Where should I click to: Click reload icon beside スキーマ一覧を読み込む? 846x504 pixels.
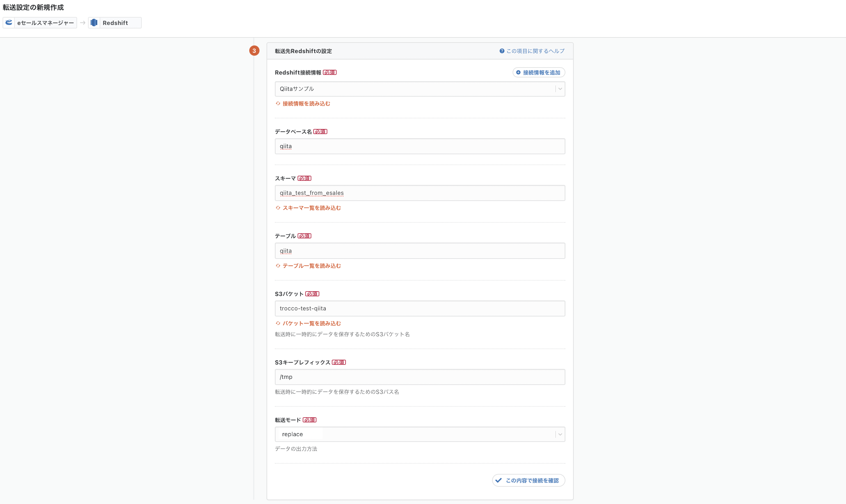[x=278, y=208]
